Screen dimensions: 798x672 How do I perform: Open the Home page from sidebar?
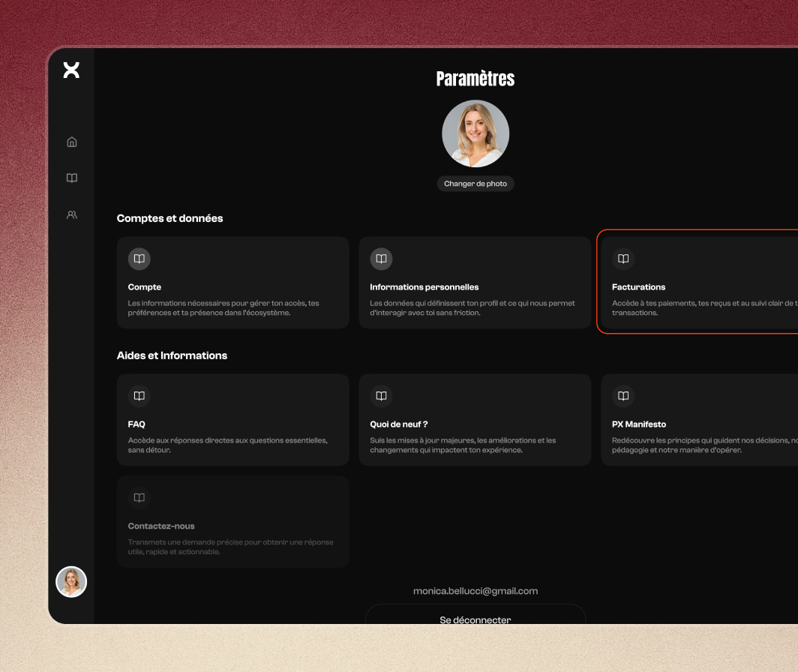click(x=72, y=142)
